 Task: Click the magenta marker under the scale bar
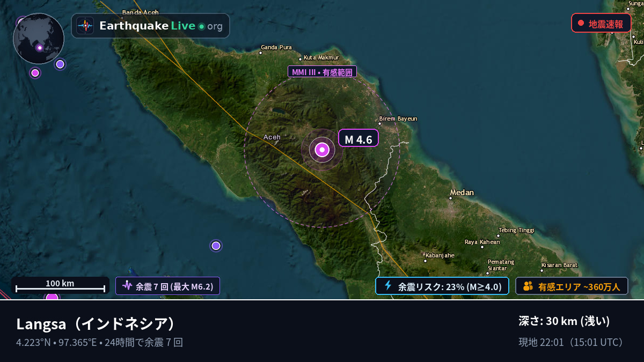pyautogui.click(x=52, y=297)
